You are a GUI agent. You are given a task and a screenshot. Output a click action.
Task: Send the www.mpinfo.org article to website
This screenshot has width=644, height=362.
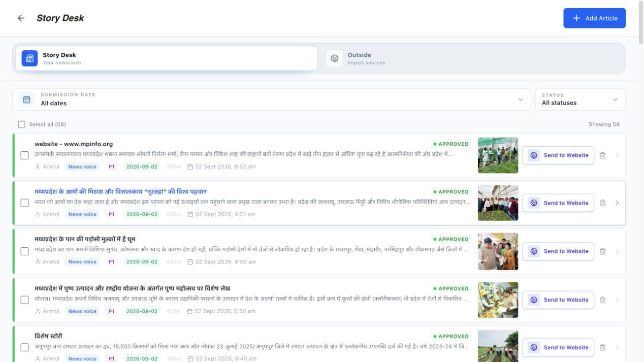coord(558,155)
